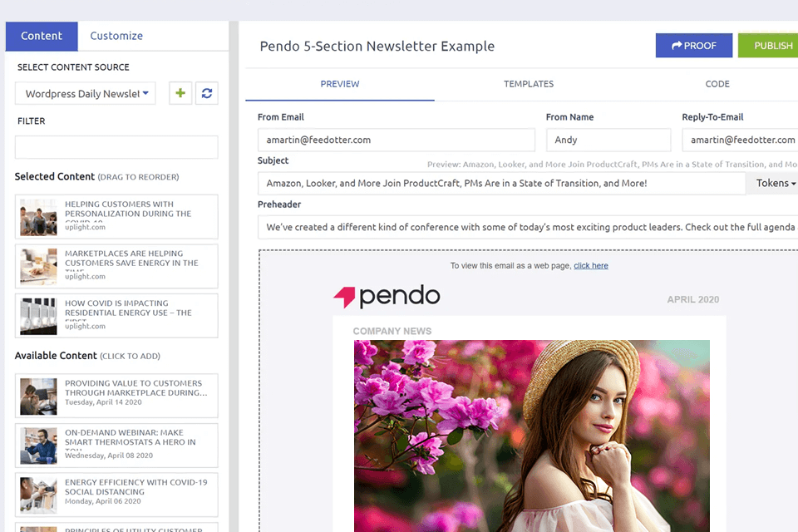
Task: Click thumbnail of On-Demand Webinar article
Action: point(39,446)
